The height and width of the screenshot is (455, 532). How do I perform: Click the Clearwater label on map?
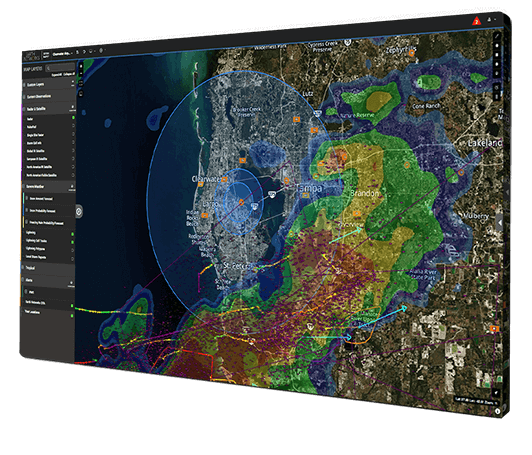coord(206,179)
